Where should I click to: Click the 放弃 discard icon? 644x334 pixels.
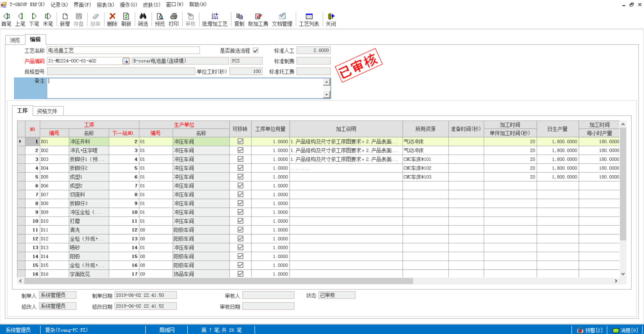96,20
